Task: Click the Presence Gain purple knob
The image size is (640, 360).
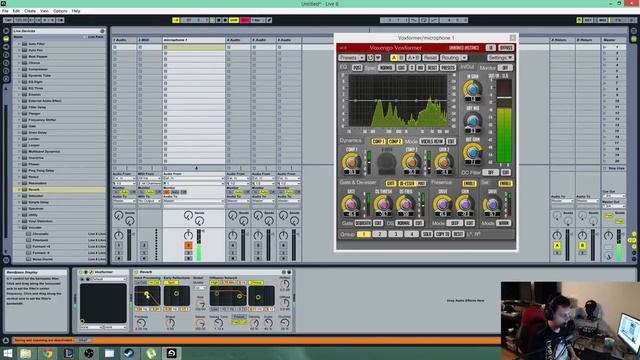Action: click(465, 204)
